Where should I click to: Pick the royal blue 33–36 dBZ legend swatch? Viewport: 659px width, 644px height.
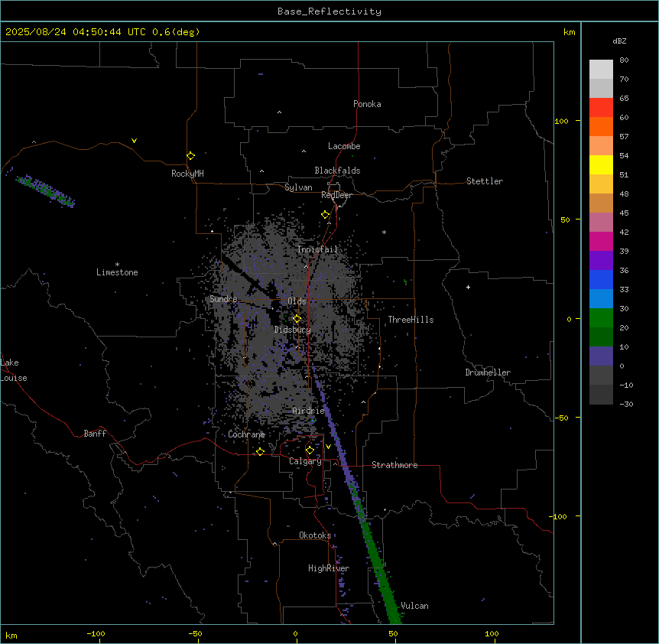pyautogui.click(x=601, y=279)
